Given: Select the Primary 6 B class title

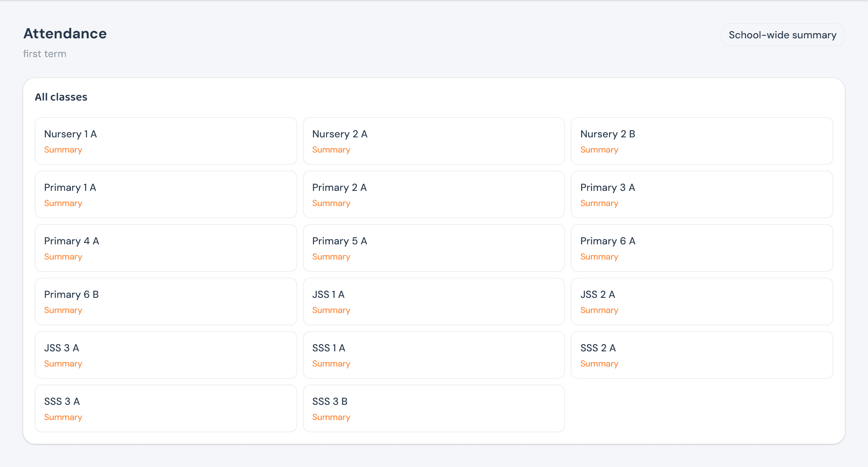Looking at the screenshot, I should (x=72, y=295).
